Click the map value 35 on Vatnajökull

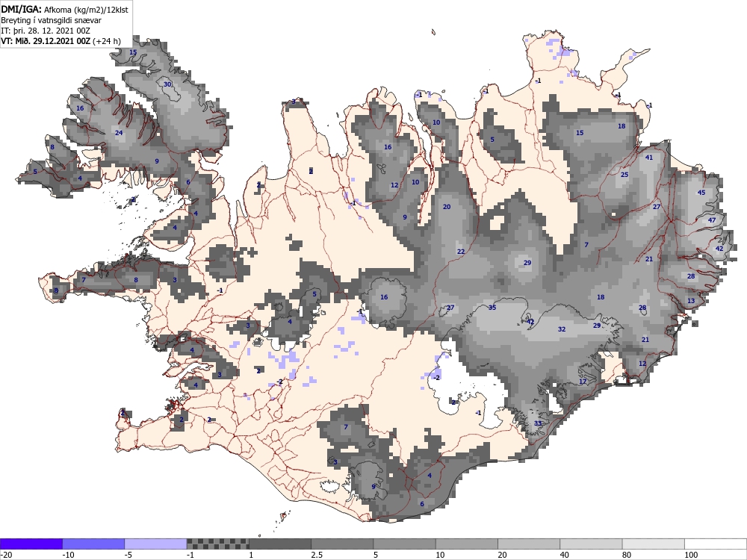pos(492,307)
